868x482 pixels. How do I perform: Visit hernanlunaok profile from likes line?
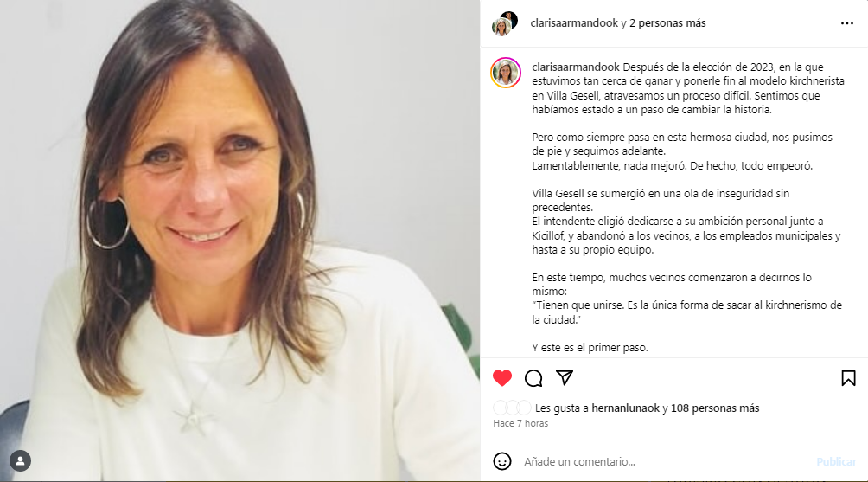coord(626,408)
